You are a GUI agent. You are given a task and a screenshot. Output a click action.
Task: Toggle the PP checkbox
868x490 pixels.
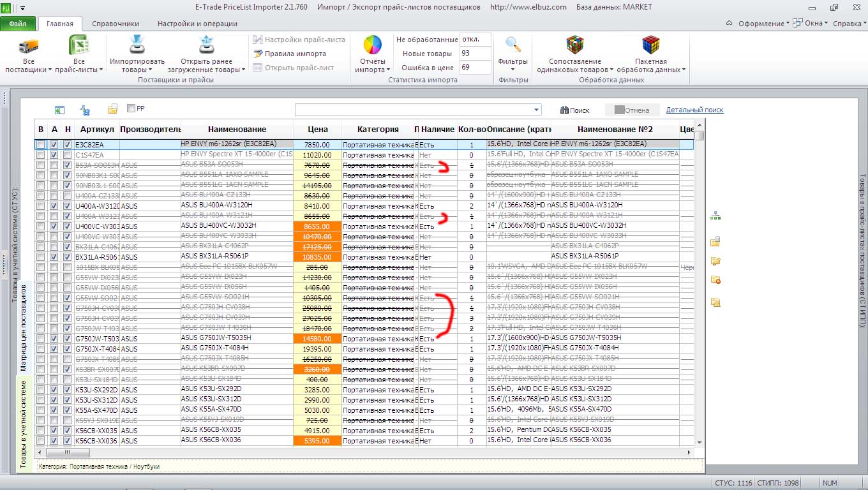pos(131,108)
